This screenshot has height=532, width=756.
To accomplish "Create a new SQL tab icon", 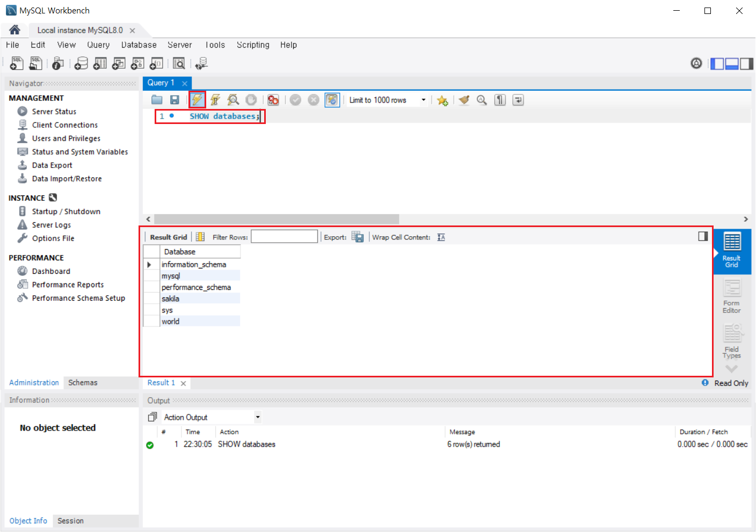I will click(17, 63).
